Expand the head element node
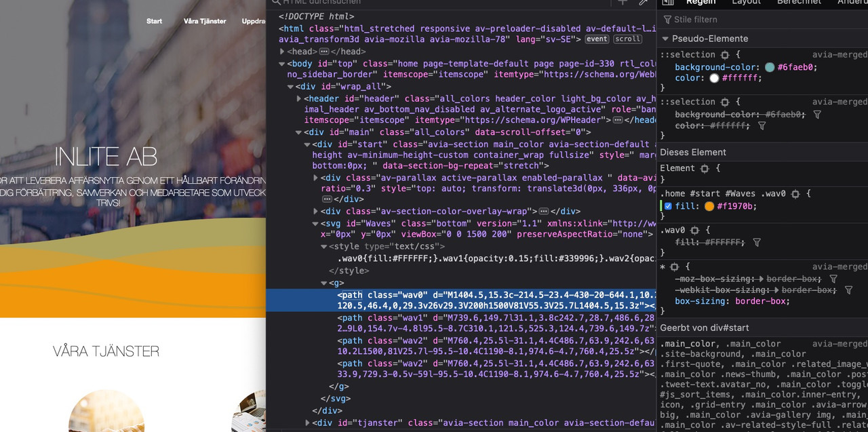Image resolution: width=868 pixels, height=432 pixels. pyautogui.click(x=282, y=52)
